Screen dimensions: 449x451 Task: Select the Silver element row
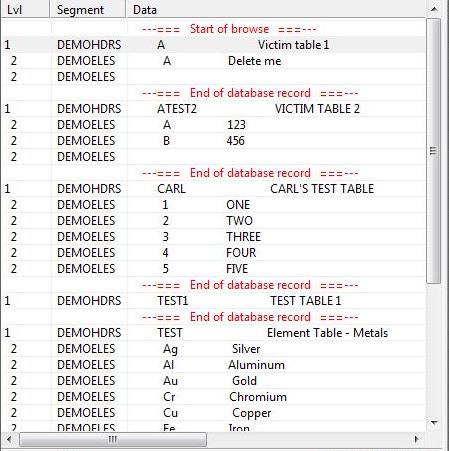[213, 349]
